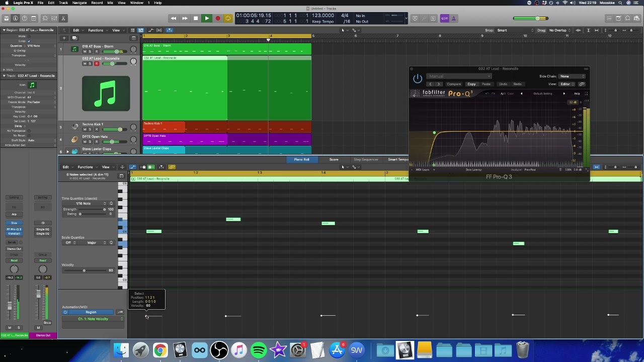Solo the 016 AT Bass - Storm track
The image size is (644, 362).
click(x=90, y=52)
